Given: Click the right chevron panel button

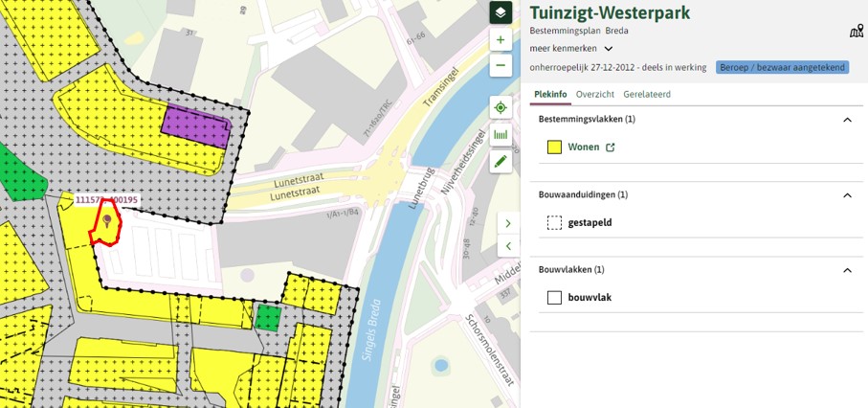Looking at the screenshot, I should pyautogui.click(x=508, y=223).
